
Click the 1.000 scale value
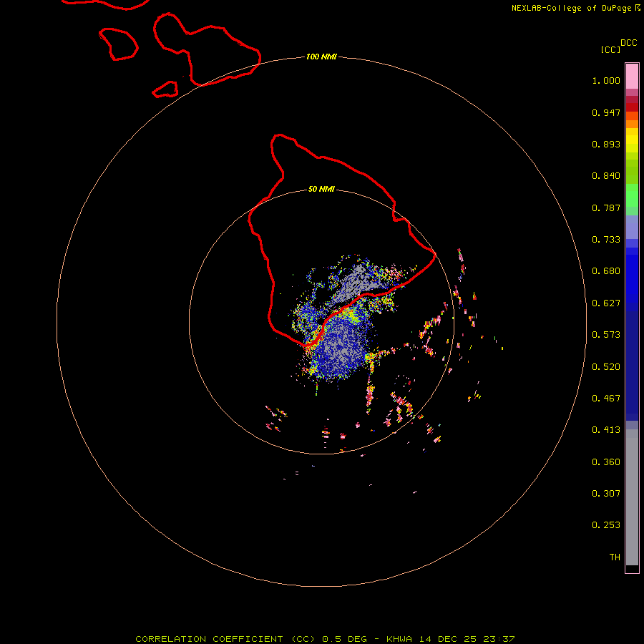point(606,80)
